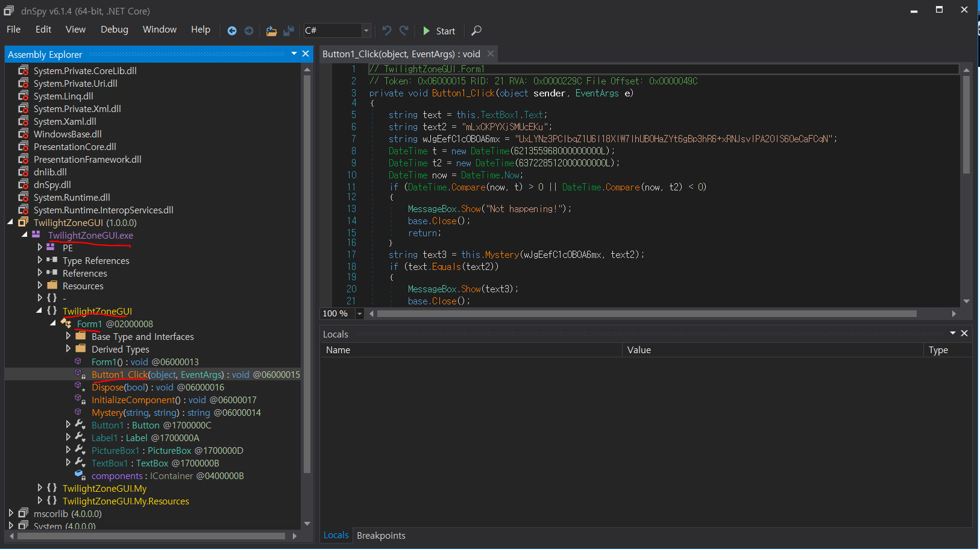Open the C# language dropdown
The image size is (980, 549).
pyautogui.click(x=366, y=31)
